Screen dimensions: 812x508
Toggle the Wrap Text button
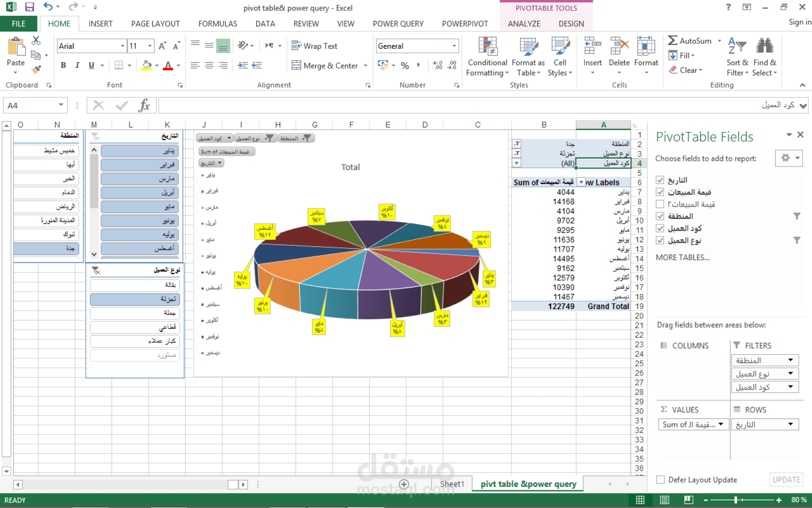pos(314,46)
